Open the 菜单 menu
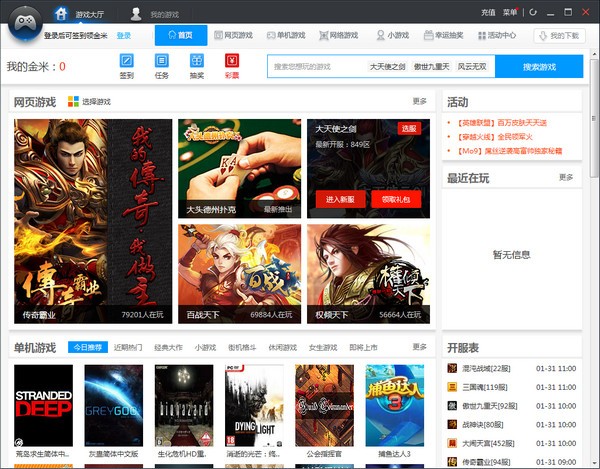This screenshot has width=600, height=469. pyautogui.click(x=509, y=13)
